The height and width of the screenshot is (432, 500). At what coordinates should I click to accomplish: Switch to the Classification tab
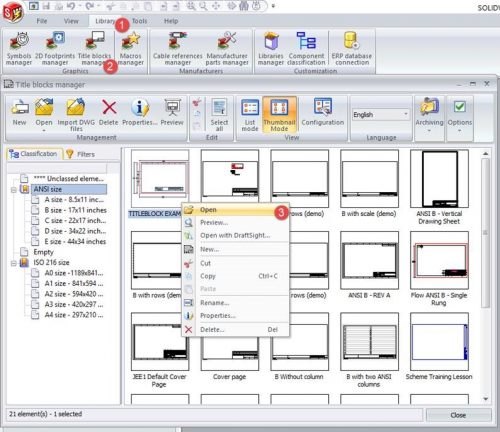pos(34,154)
